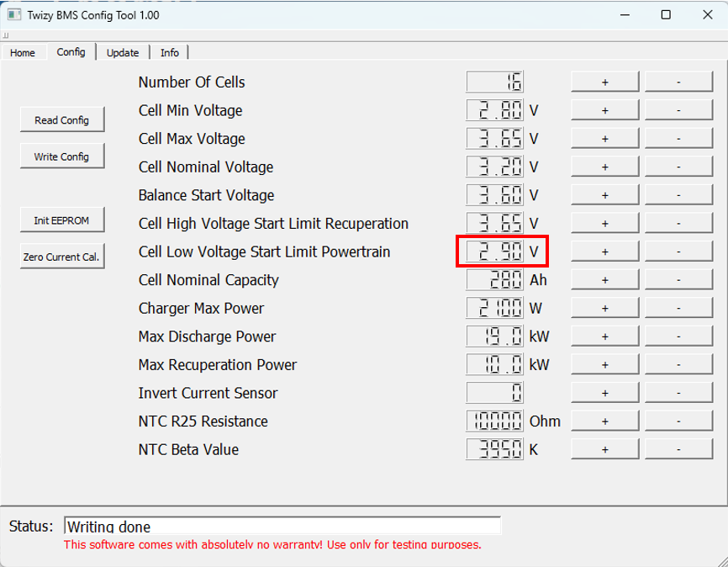
Task: Increase Cell Nominal Capacity with plus
Action: pos(604,280)
